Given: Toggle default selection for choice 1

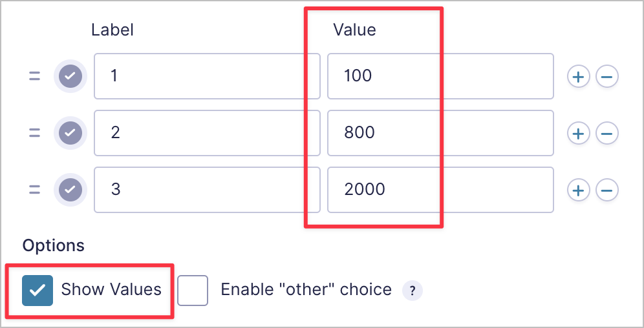Looking at the screenshot, I should tap(70, 77).
